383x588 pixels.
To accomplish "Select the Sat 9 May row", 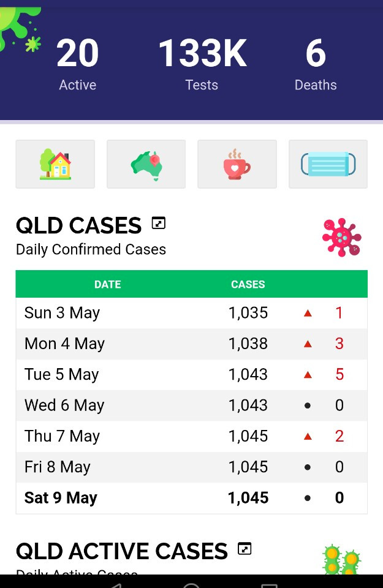I will [x=191, y=498].
